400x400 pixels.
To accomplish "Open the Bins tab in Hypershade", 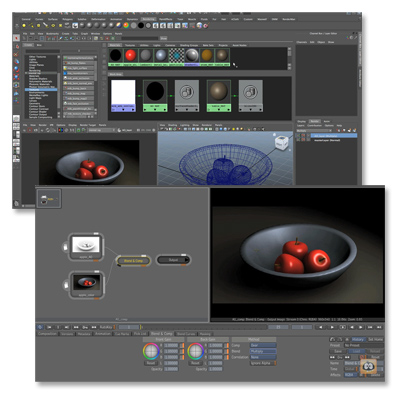I will pos(39,45).
